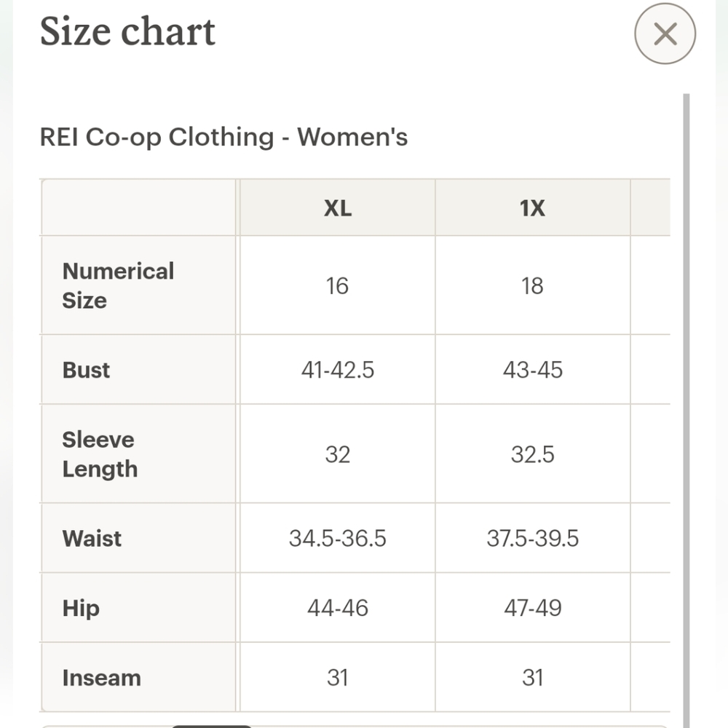Screen dimensions: 728x728
Task: Click the Inseam row label
Action: [x=102, y=678]
